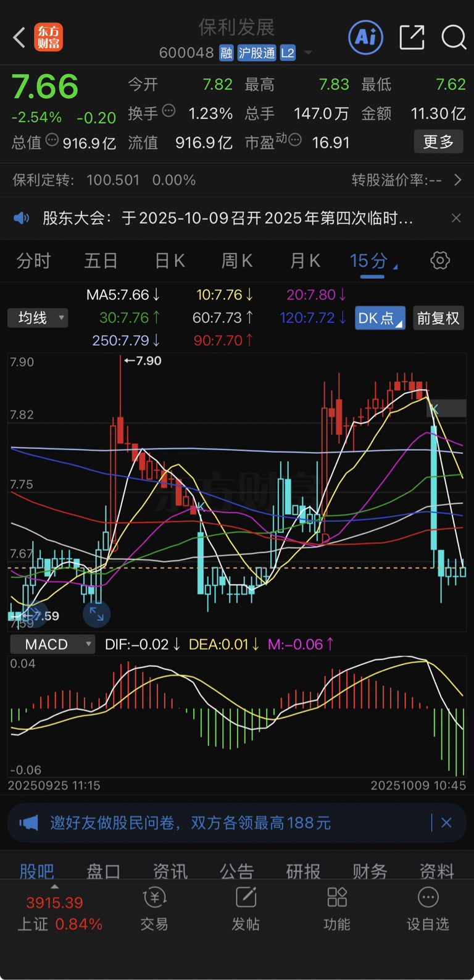Tap the 20:7.80 moving average value
Screen dimensions: 474x980
click(x=316, y=295)
